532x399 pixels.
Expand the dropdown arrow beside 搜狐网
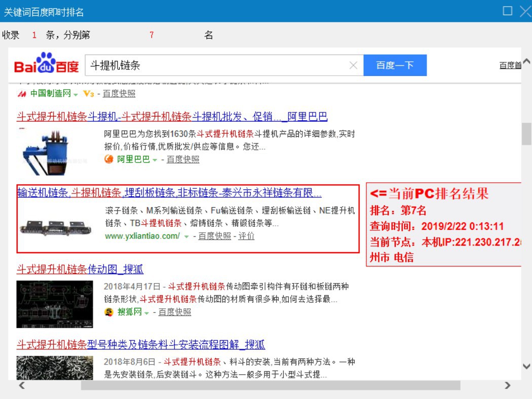[146, 313]
